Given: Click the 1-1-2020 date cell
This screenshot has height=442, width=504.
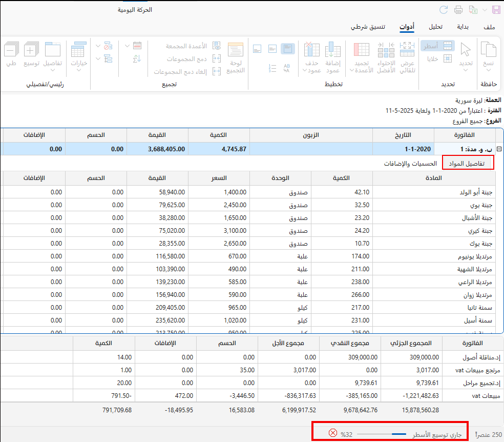Looking at the screenshot, I should coord(403,149).
